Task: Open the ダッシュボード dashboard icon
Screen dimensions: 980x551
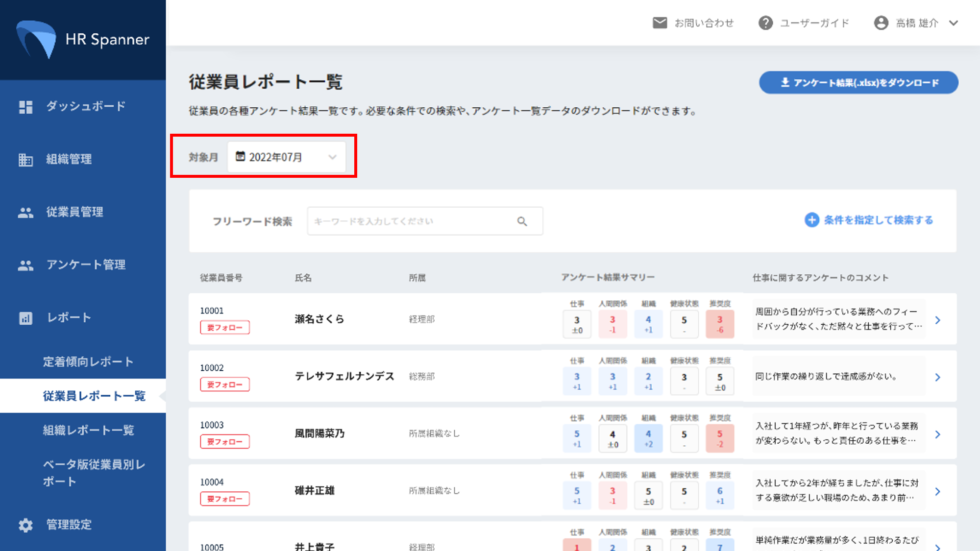Action: pyautogui.click(x=25, y=107)
